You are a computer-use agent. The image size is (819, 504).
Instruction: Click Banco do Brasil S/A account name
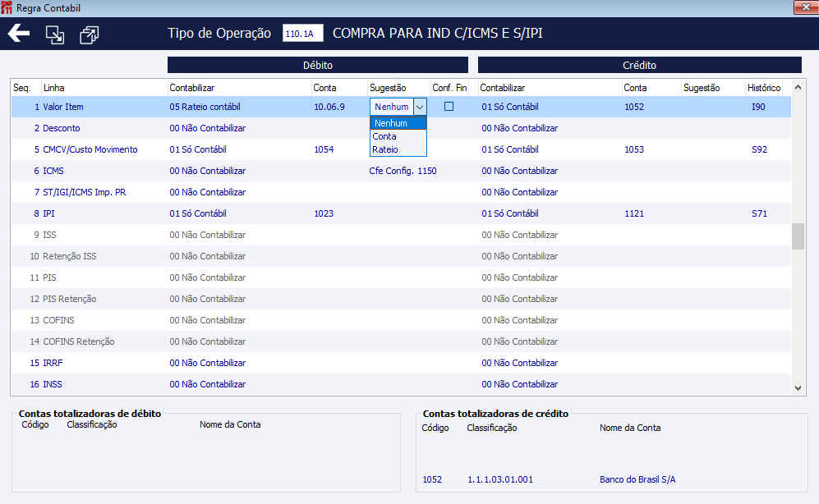click(x=637, y=479)
